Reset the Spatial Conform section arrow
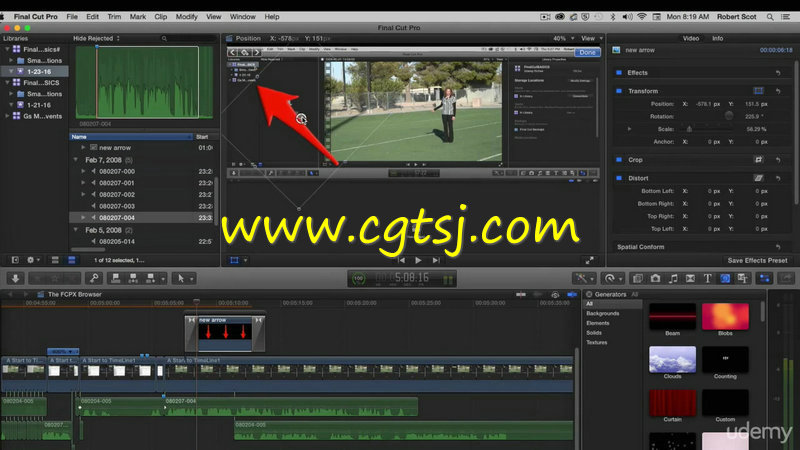 pos(778,247)
